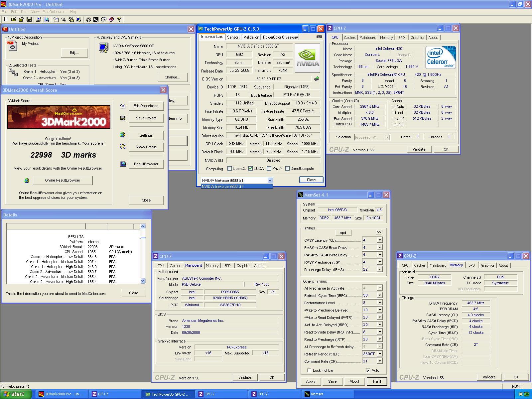Click the display settings monitor toolbar icon
Viewport: 532px width, 399px height.
point(79,19)
